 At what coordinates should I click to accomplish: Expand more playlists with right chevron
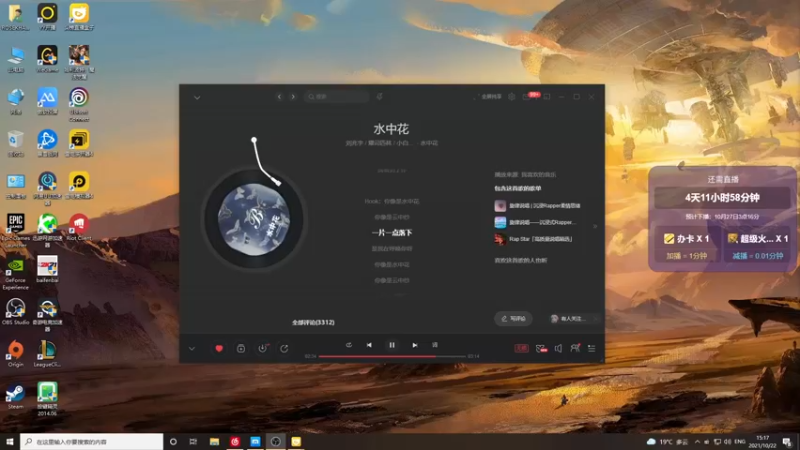595,226
